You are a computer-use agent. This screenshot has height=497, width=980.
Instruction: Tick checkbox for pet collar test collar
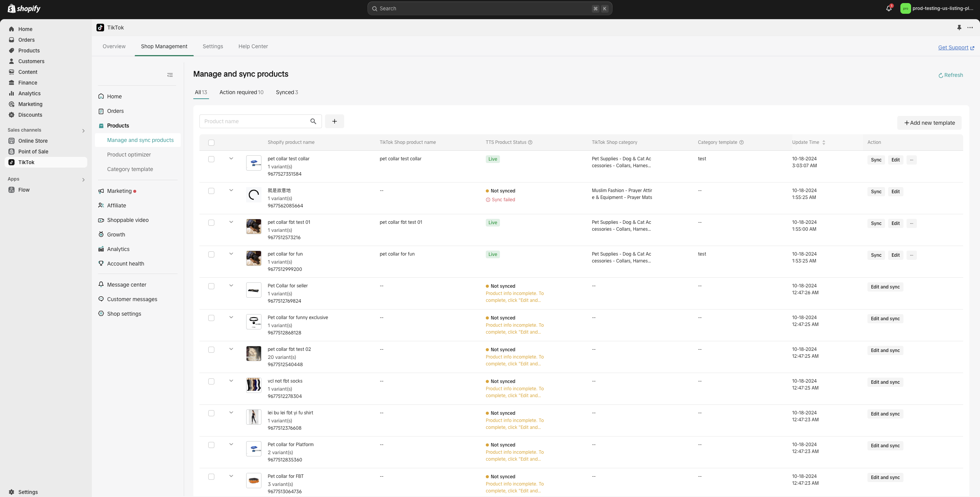click(211, 159)
